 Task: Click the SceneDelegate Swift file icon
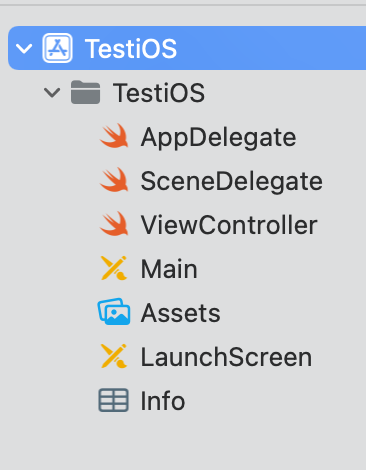click(x=114, y=180)
